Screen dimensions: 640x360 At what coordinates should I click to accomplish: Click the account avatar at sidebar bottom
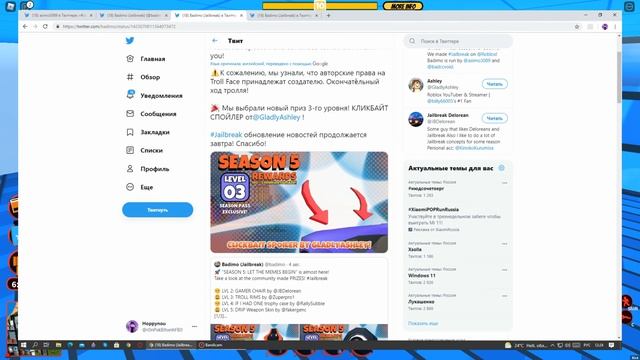[x=132, y=326]
